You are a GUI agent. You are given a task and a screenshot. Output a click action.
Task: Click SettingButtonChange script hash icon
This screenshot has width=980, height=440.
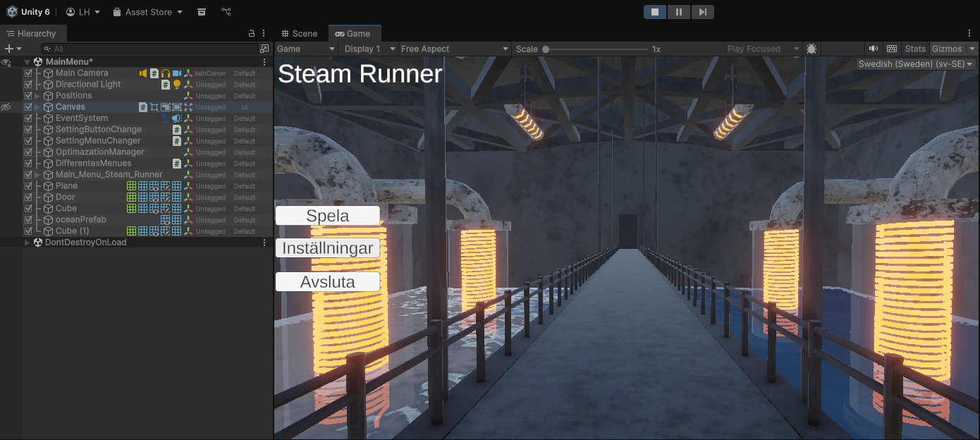(177, 130)
